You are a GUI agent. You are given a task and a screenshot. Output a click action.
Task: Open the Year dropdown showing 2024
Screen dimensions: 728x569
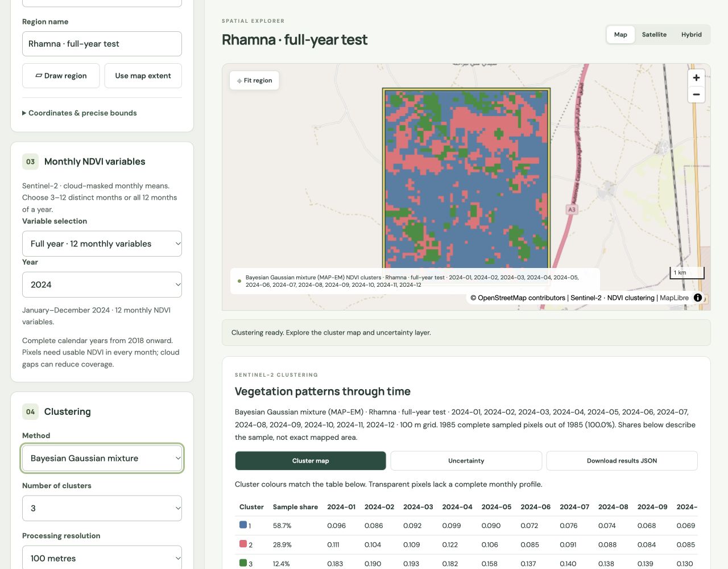[x=102, y=284]
